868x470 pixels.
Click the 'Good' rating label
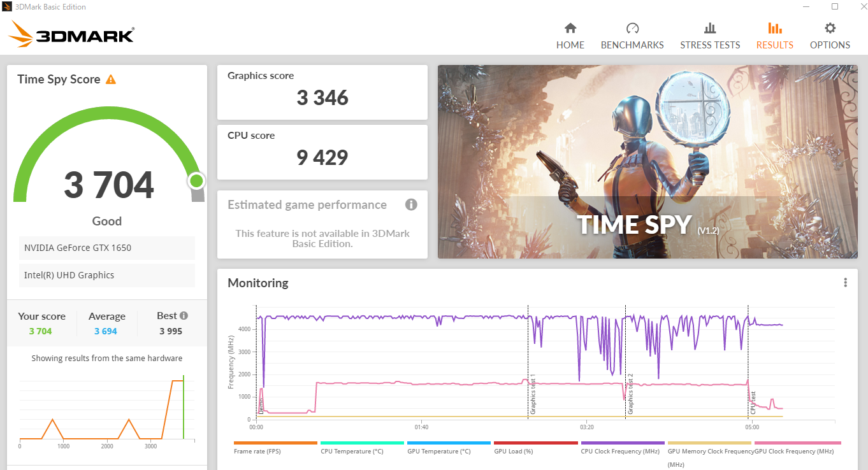107,222
